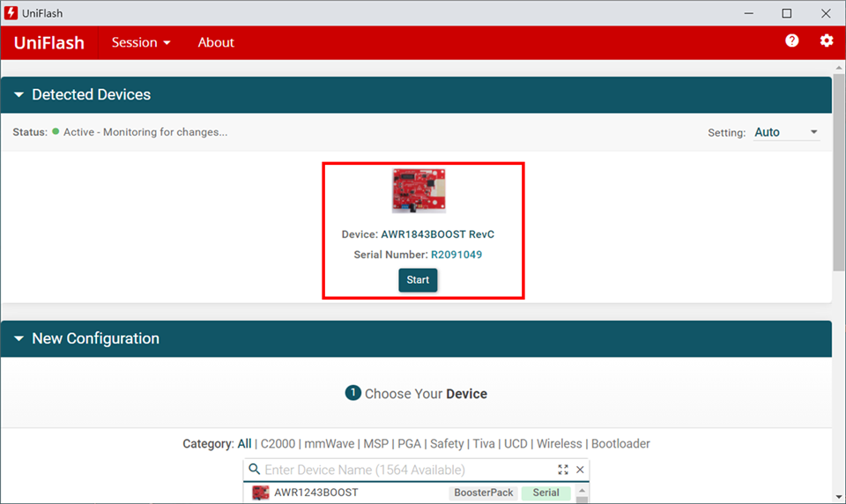Click the Active - Monitoring for changes status text
Screen dimensions: 846x504
click(x=145, y=132)
